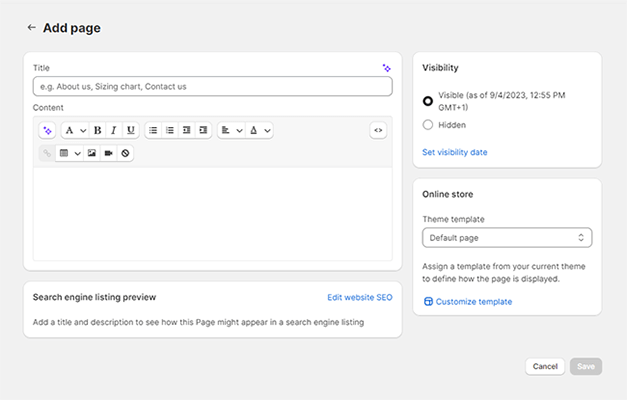Toggle bold formatting in content editor
The height and width of the screenshot is (400, 627).
(x=97, y=130)
